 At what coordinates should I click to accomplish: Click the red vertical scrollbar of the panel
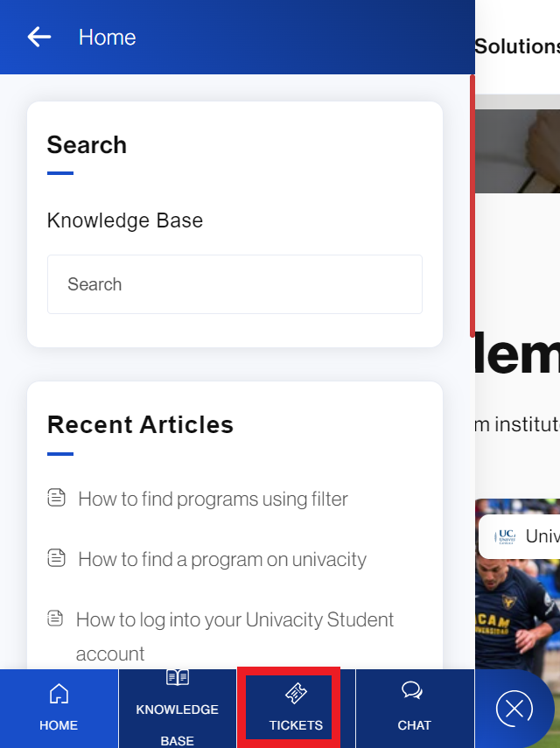(472, 206)
